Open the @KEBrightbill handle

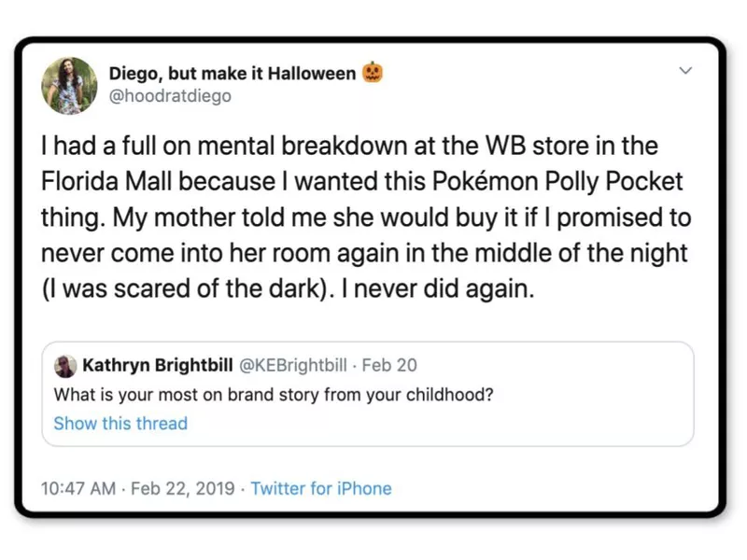pyautogui.click(x=295, y=364)
